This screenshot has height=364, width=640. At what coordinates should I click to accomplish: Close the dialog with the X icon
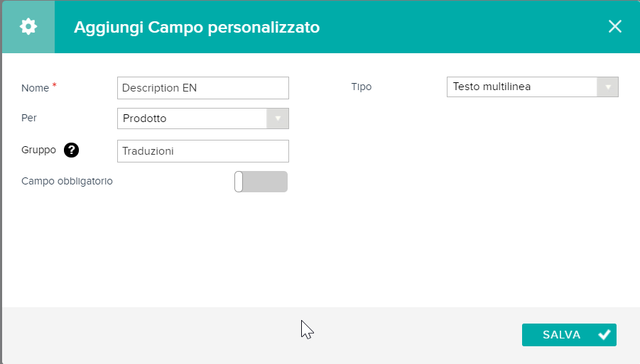(614, 26)
